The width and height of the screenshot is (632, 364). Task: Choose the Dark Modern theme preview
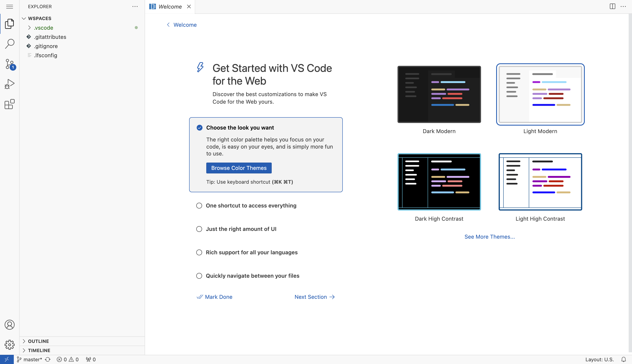439,94
